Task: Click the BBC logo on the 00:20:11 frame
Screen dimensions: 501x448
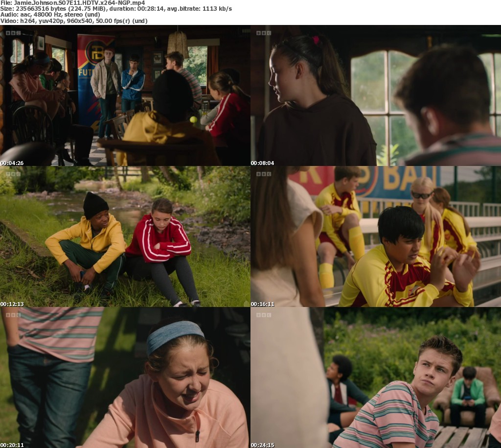Action: [x=13, y=315]
